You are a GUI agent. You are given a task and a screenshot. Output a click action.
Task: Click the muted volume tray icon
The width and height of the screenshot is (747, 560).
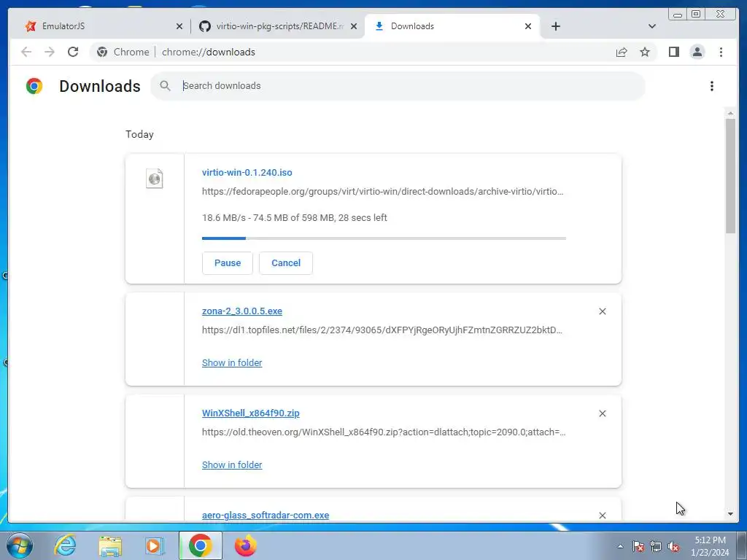673,546
